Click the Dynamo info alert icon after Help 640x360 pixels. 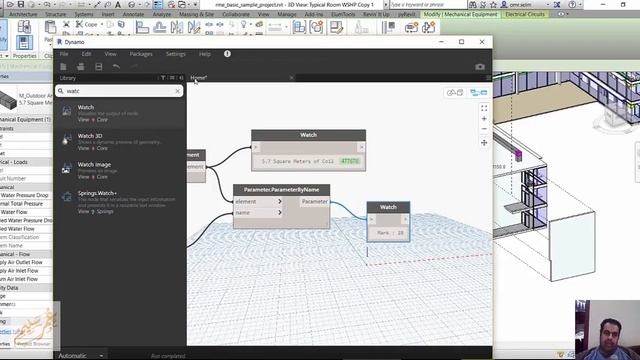(227, 54)
